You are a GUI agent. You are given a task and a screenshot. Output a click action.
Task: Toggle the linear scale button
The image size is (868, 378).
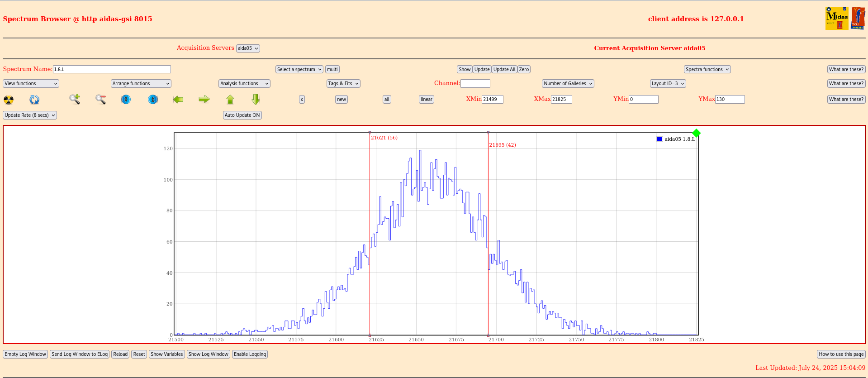[x=426, y=99]
